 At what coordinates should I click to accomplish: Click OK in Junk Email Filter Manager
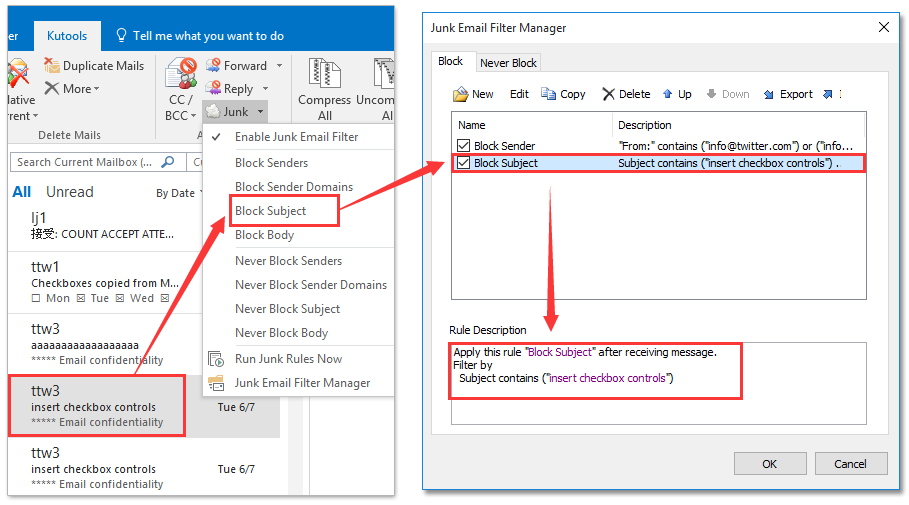[770, 464]
